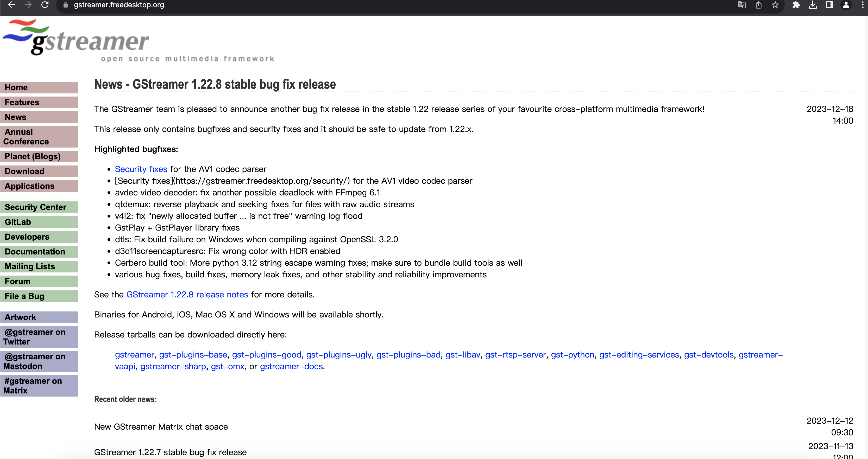Screen dimensions: 868x459
Task: Open the Developers sidebar item
Action: [x=39, y=237]
